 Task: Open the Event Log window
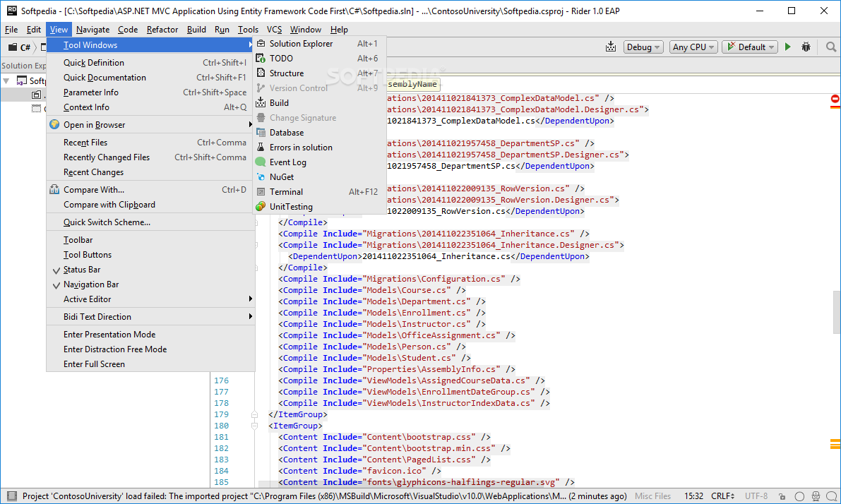click(x=319, y=162)
